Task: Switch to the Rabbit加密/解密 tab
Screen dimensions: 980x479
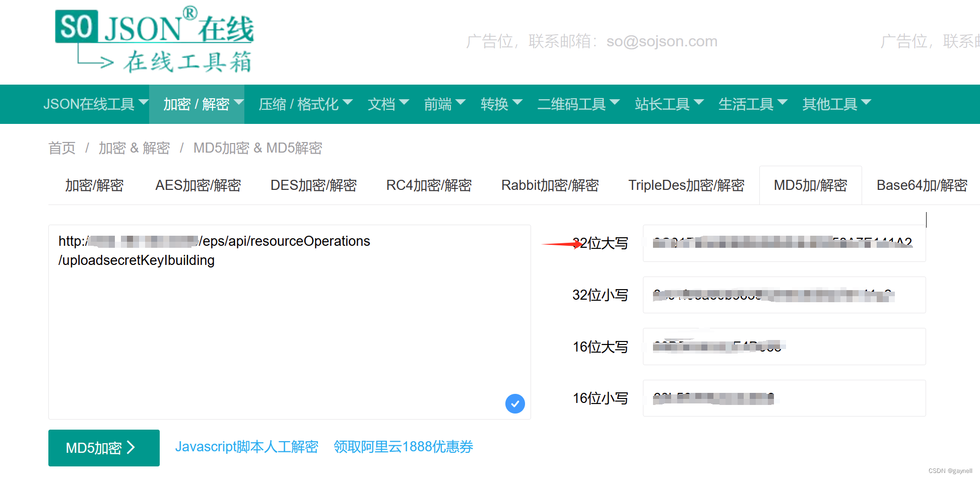Action: tap(550, 185)
